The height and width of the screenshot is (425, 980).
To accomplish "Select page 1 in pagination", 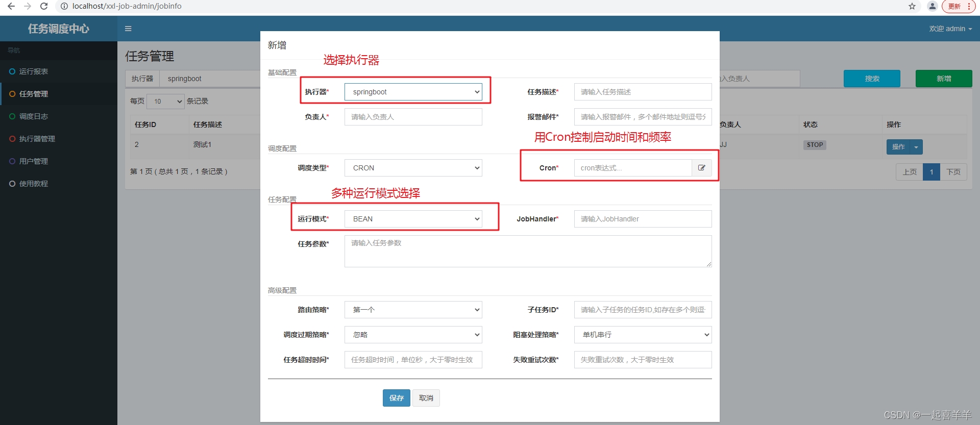I will [x=932, y=172].
